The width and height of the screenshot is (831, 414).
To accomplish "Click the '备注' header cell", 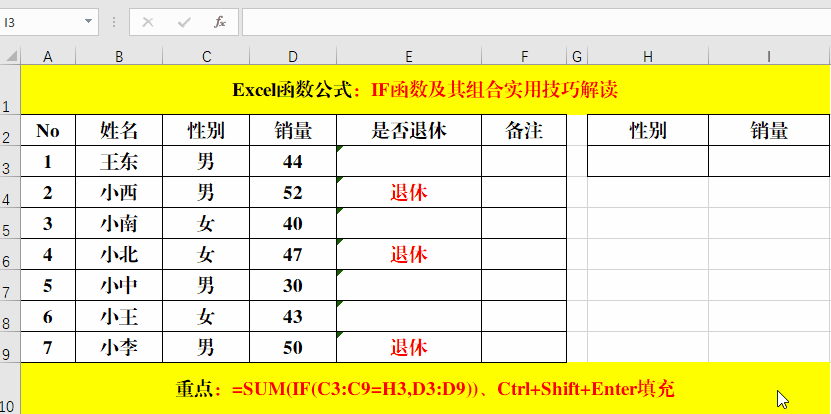I will click(524, 130).
